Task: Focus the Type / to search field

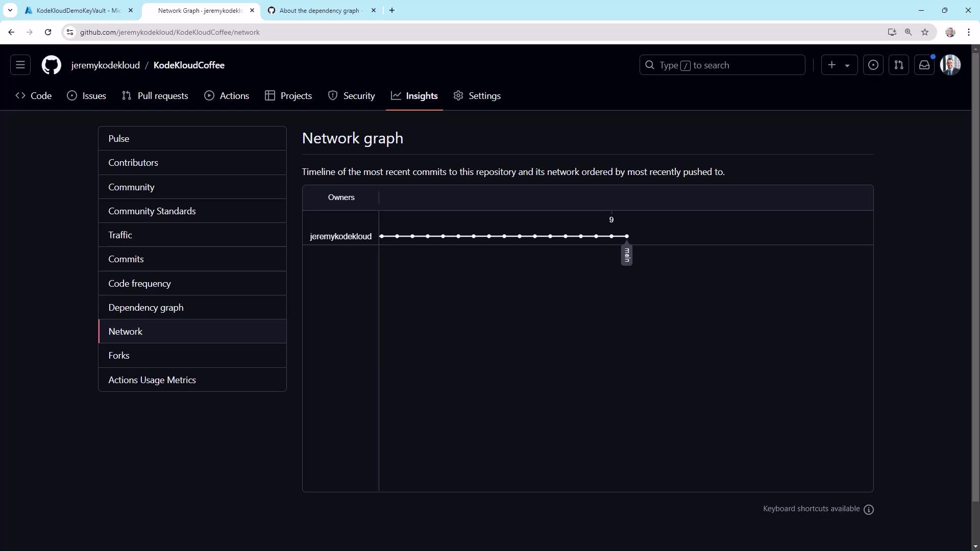Action: 722,65
